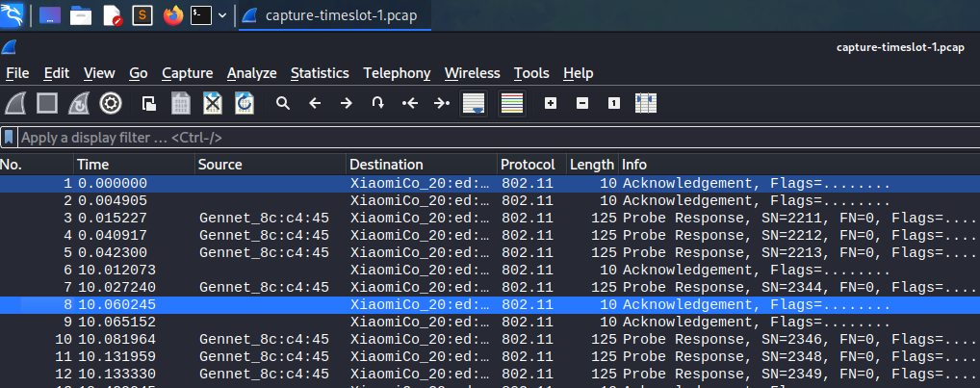
Task: Open a capture file icon
Action: tap(149, 103)
